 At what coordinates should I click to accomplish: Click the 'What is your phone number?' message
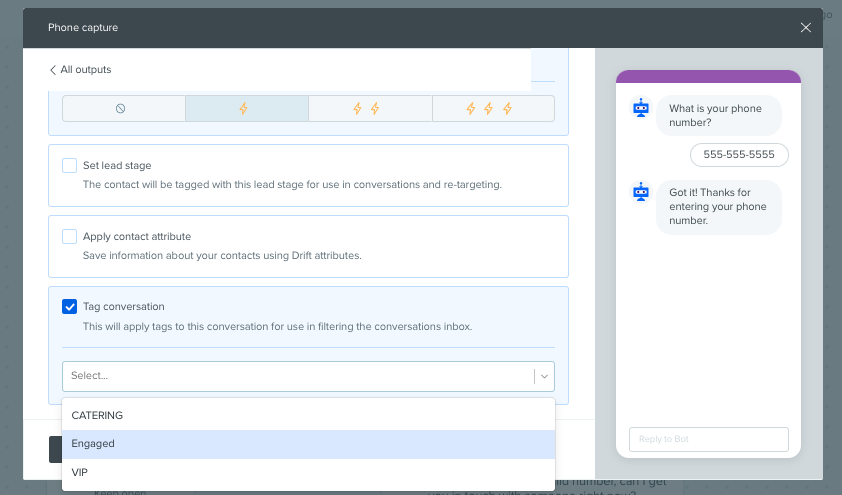point(718,115)
